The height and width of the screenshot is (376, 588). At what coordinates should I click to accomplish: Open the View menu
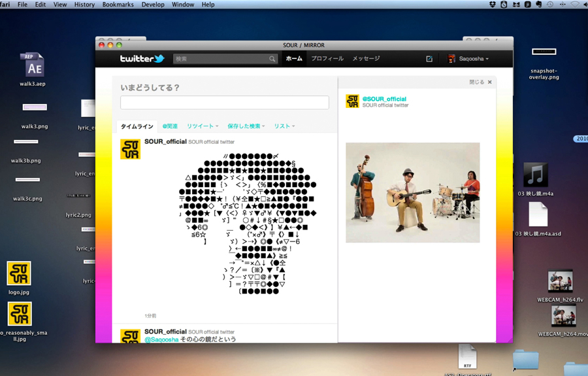coord(60,5)
